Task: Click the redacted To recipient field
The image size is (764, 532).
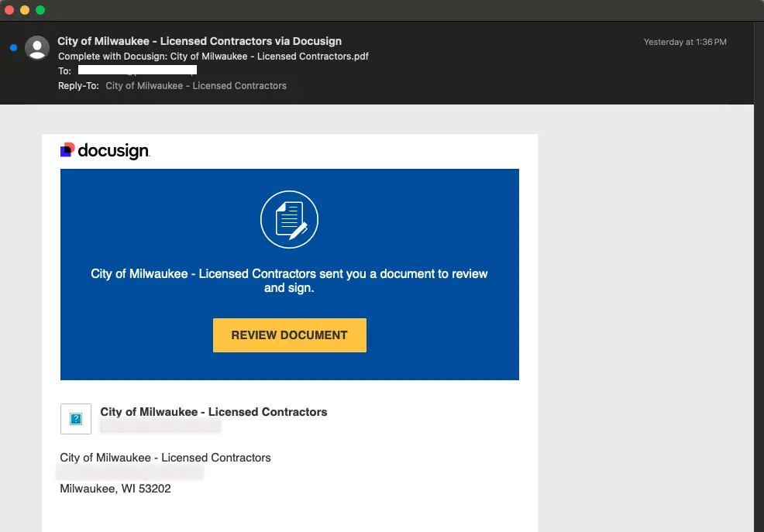Action: (137, 70)
